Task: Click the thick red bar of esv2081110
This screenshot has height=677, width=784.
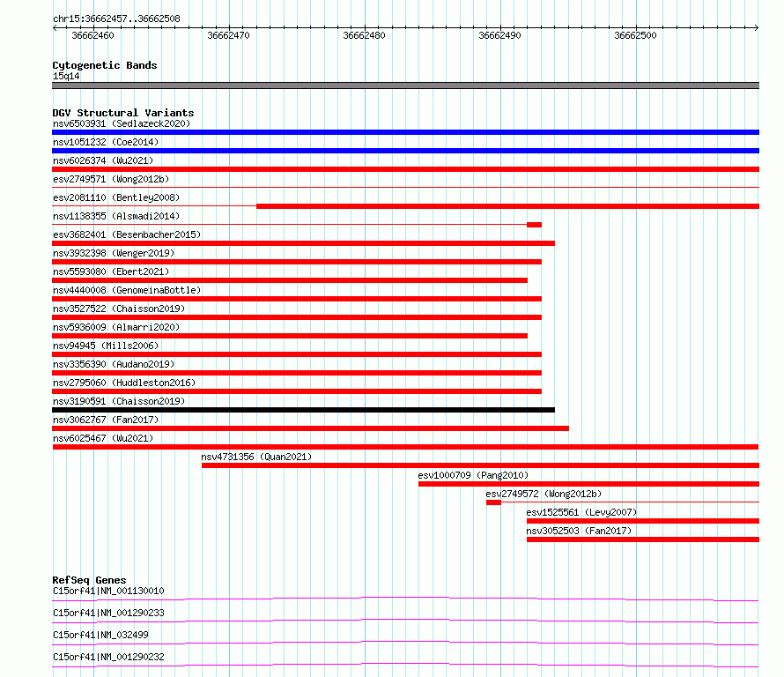Action: [508, 206]
